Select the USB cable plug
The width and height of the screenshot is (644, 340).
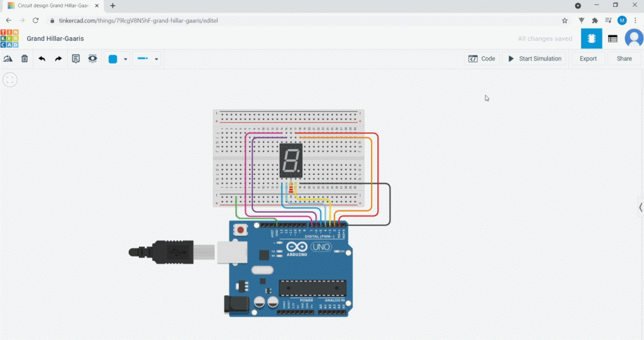[172, 252]
